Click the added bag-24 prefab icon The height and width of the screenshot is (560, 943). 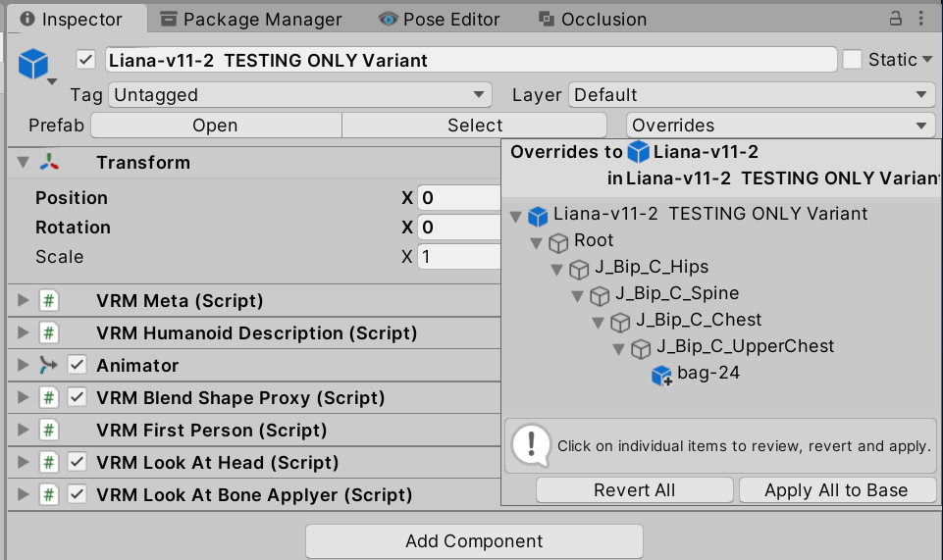click(x=661, y=376)
